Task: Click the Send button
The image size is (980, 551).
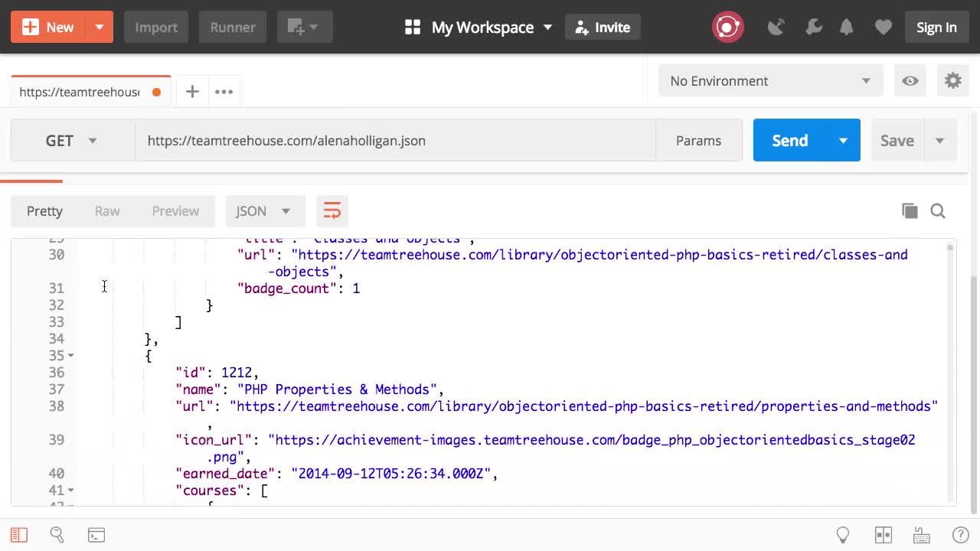Action: (789, 141)
